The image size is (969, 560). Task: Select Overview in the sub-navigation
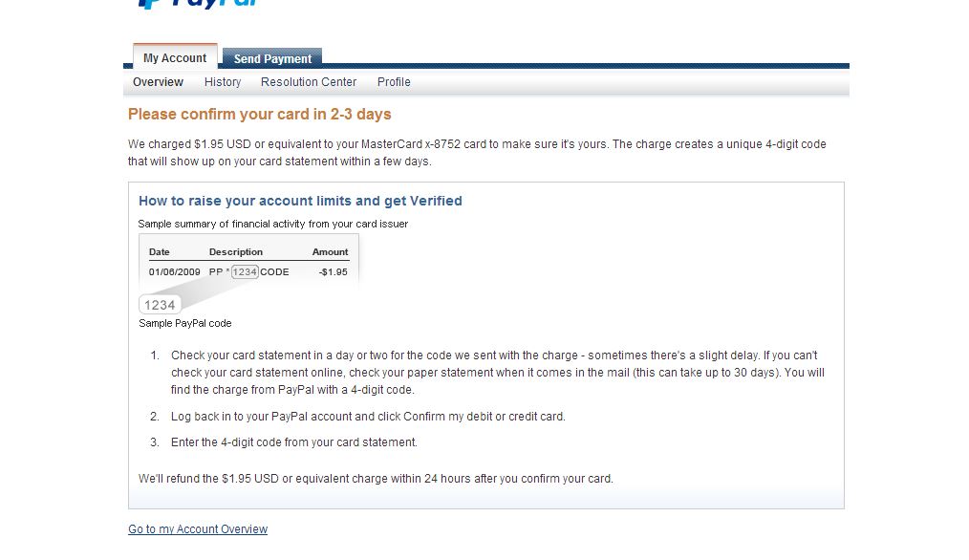158,82
